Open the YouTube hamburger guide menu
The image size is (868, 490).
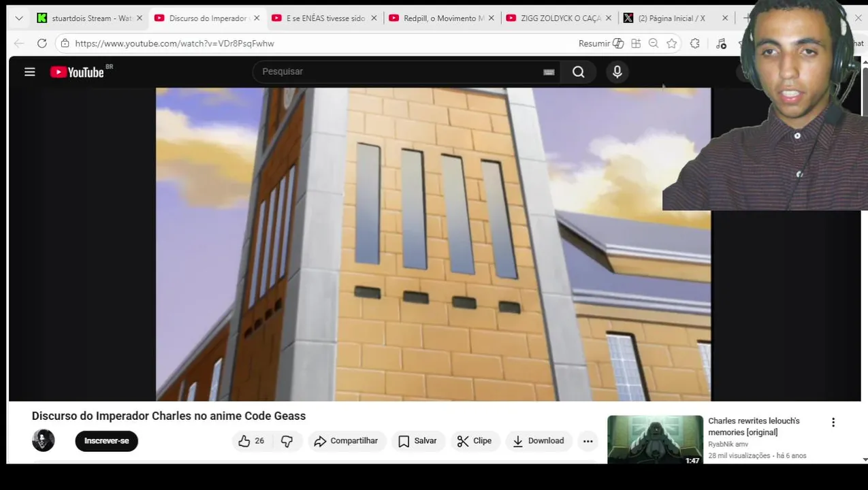pyautogui.click(x=30, y=71)
